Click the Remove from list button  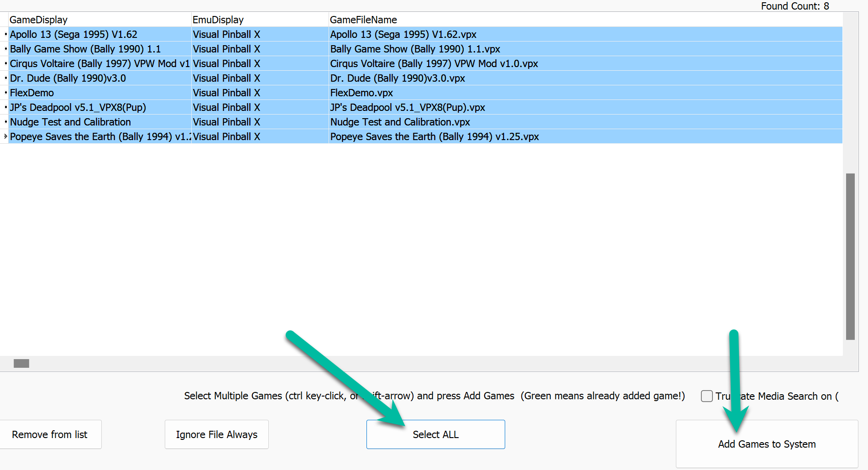click(50, 434)
